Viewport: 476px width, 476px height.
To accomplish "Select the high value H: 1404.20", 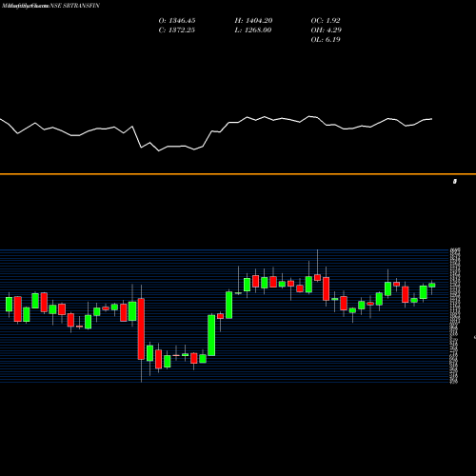I will [x=253, y=21].
